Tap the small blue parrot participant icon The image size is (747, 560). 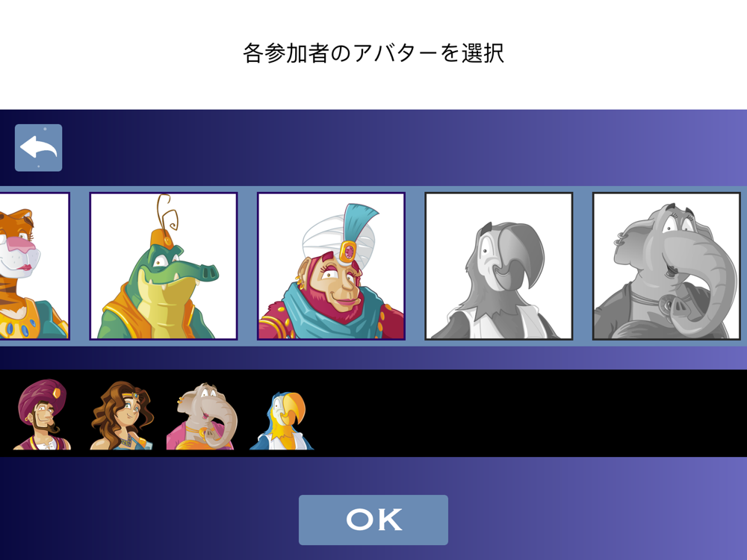tap(282, 421)
